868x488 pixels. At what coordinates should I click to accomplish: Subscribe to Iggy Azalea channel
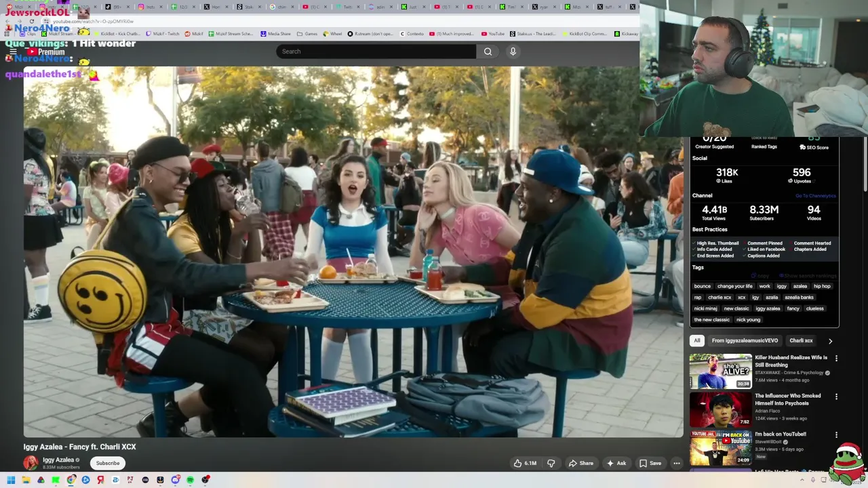107,463
